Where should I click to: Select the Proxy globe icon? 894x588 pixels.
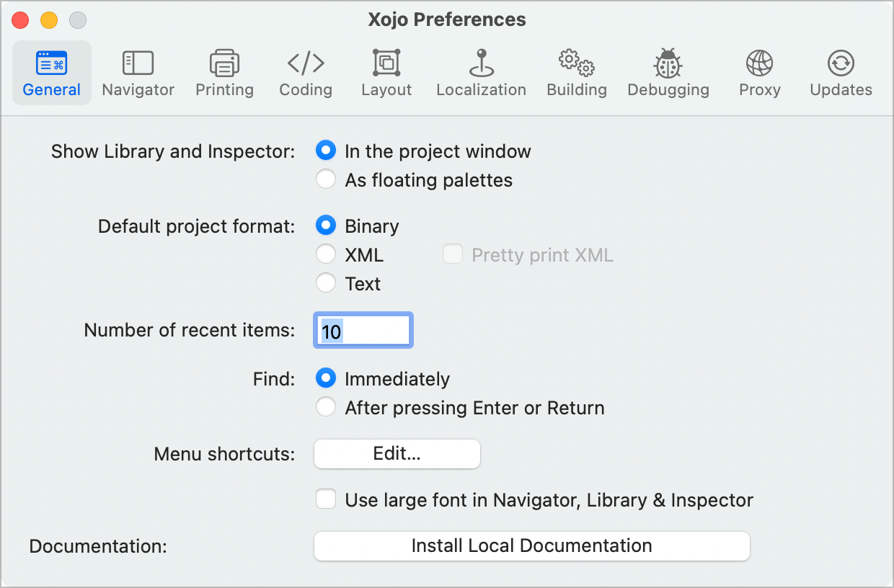tap(759, 63)
